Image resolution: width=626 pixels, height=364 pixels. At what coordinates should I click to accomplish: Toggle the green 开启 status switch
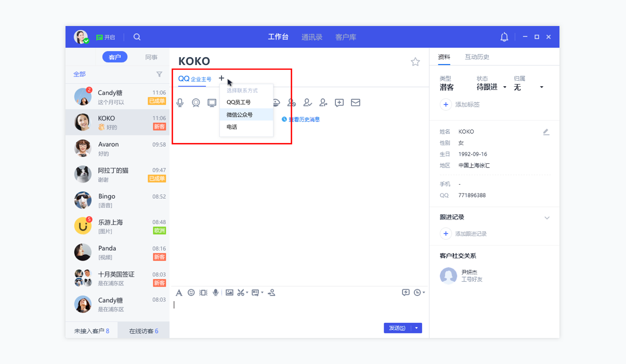(x=106, y=37)
